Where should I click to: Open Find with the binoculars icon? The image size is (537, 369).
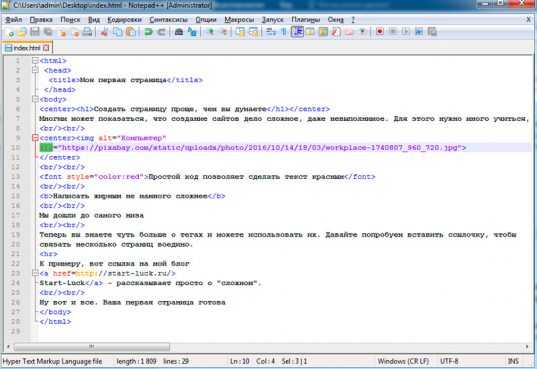(x=178, y=32)
